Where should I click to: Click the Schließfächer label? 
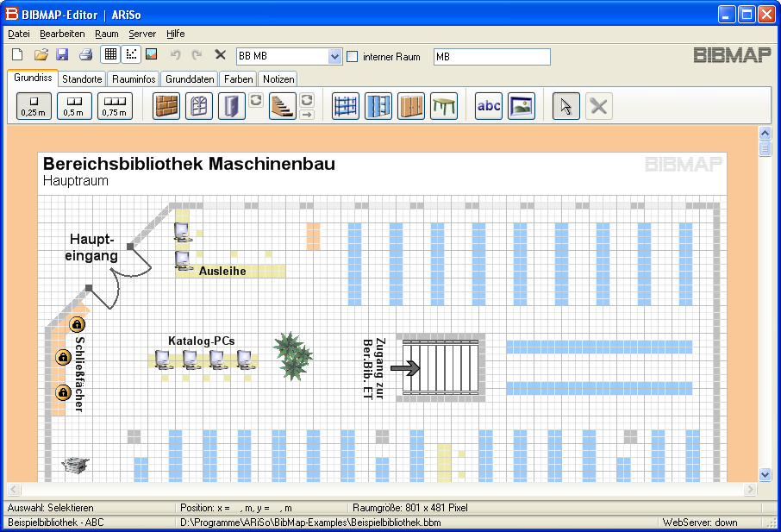click(x=79, y=374)
